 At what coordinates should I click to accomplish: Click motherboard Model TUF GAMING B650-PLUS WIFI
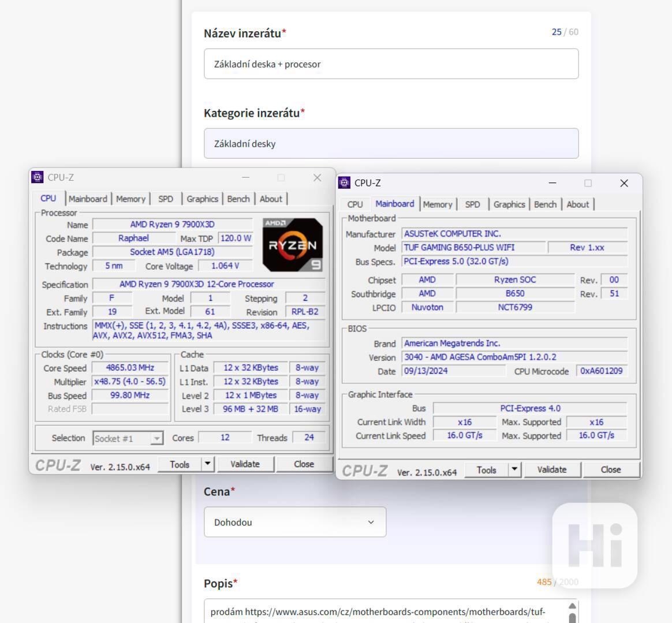click(x=473, y=247)
